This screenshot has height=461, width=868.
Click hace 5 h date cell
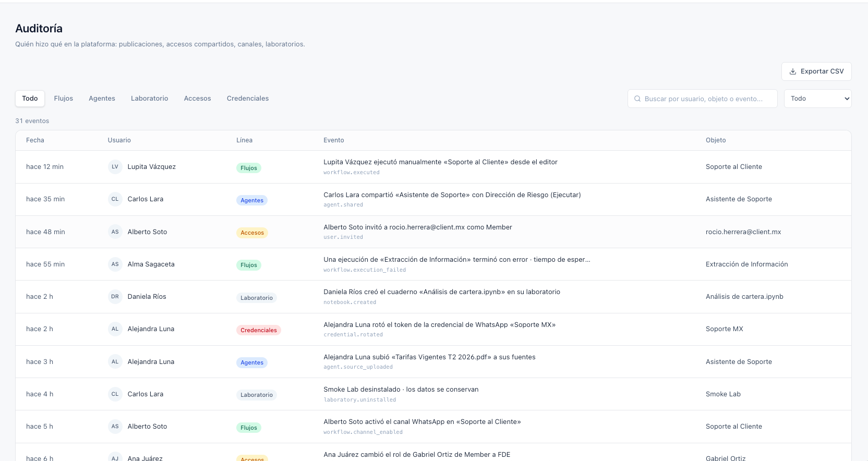[x=40, y=427]
